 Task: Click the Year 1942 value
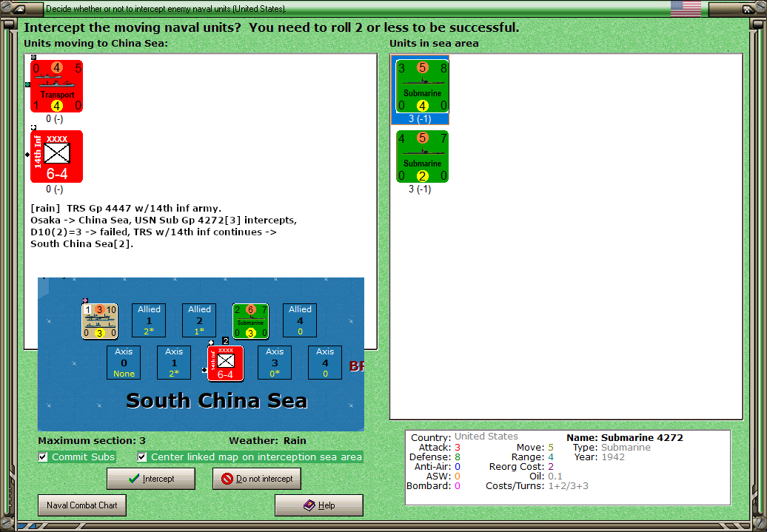coord(613,457)
